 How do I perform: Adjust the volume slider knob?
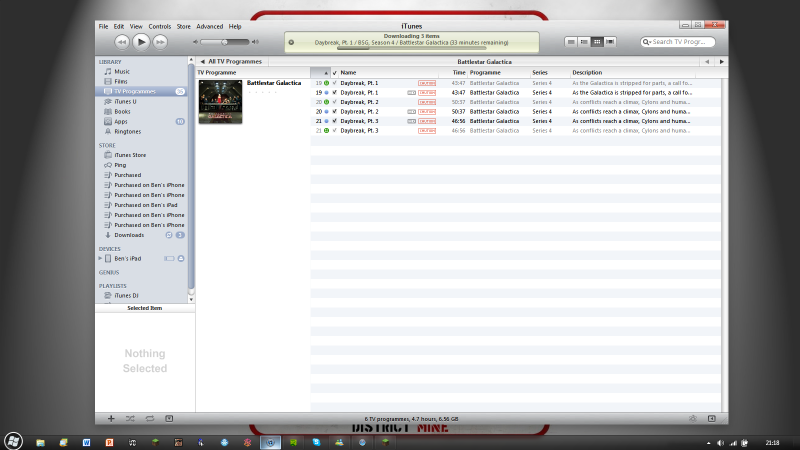[x=224, y=42]
